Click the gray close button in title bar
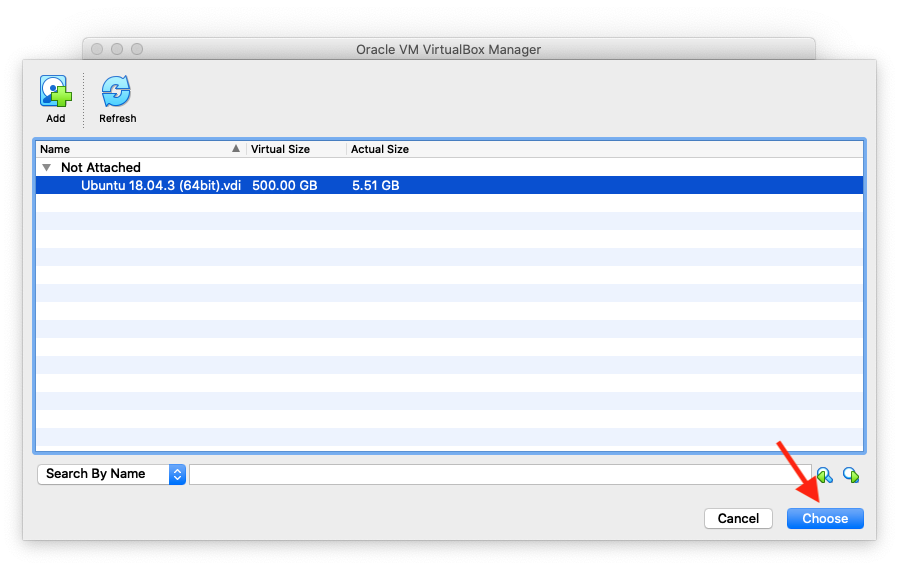This screenshot has width=899, height=567. click(x=97, y=49)
